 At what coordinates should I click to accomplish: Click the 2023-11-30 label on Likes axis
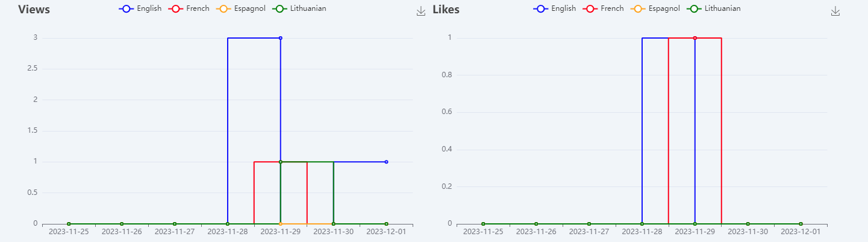(748, 232)
